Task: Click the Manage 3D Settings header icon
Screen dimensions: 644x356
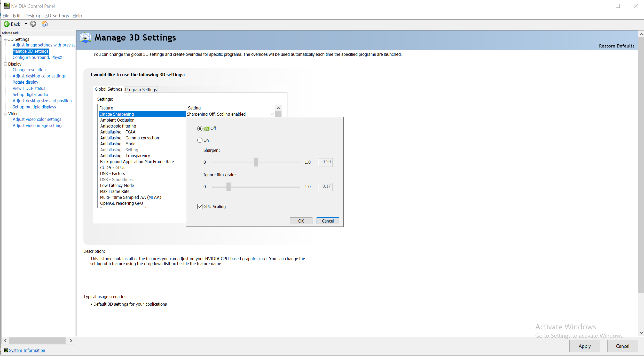Action: (x=85, y=38)
